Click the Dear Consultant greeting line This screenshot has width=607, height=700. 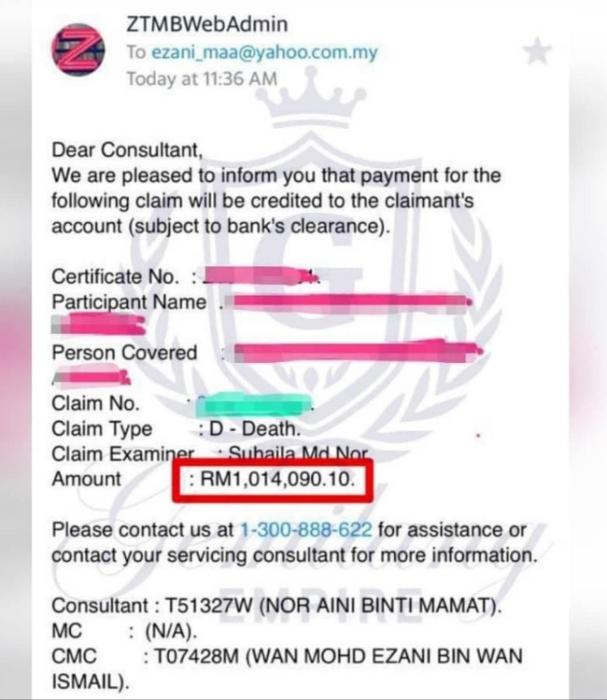click(x=127, y=150)
